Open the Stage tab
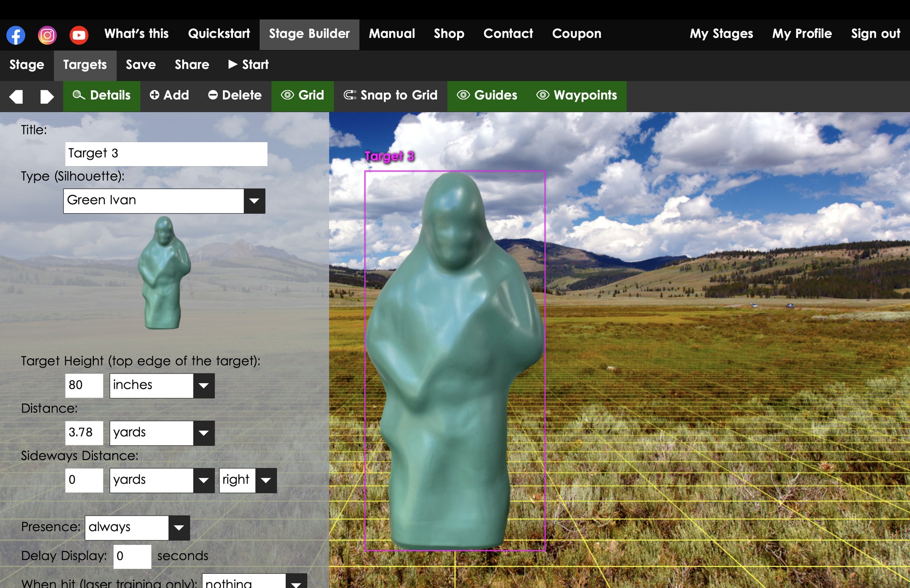This screenshot has width=910, height=588. [27, 65]
